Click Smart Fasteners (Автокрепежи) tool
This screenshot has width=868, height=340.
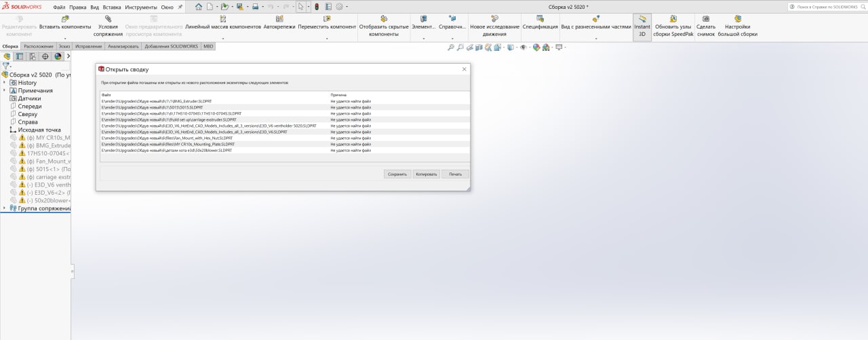(279, 24)
